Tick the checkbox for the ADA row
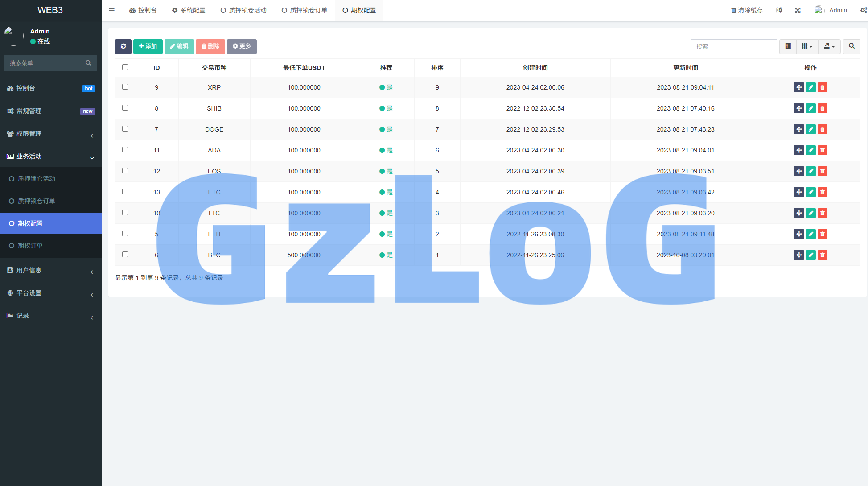 (125, 150)
